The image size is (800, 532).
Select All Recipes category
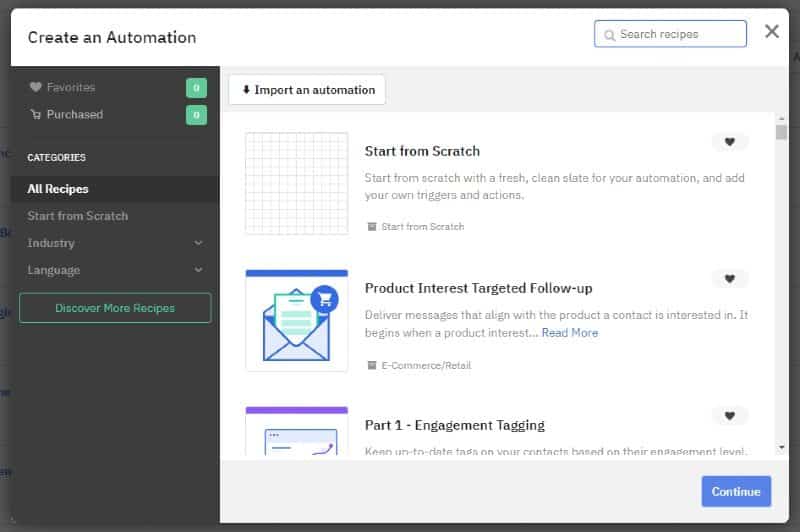point(115,189)
